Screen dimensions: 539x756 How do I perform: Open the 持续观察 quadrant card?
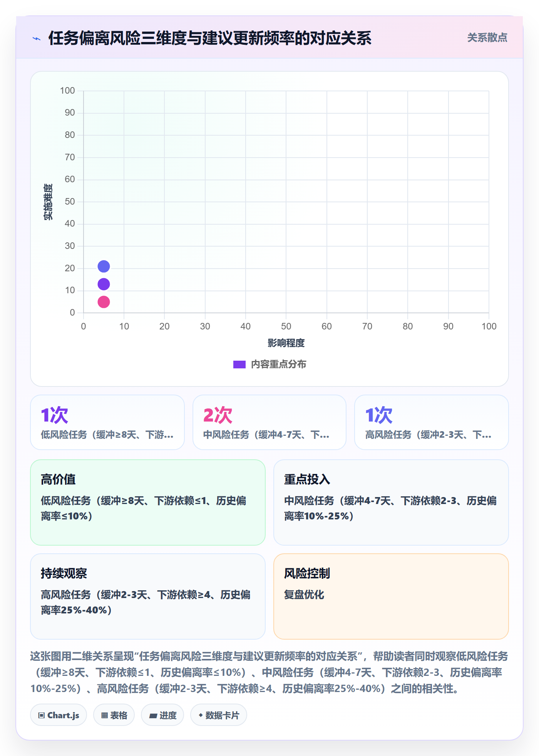[x=148, y=596]
